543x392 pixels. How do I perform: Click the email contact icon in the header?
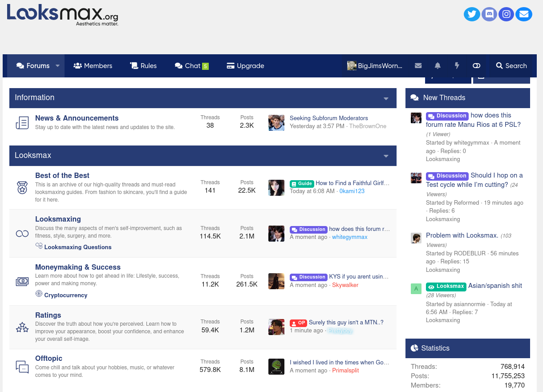pos(524,14)
